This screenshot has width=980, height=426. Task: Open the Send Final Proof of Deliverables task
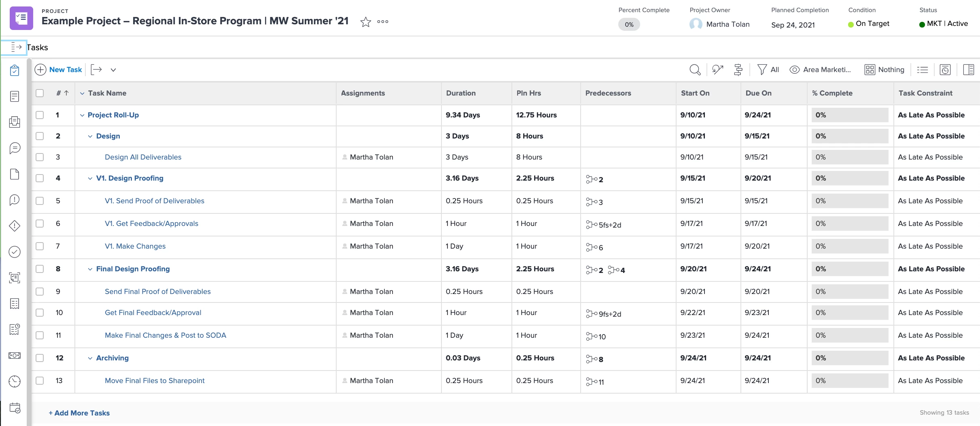(x=158, y=292)
